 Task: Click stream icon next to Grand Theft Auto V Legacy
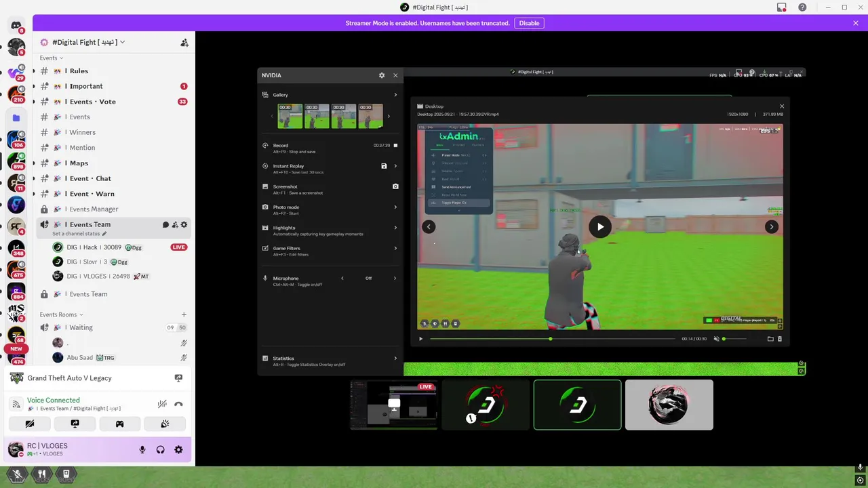(178, 378)
